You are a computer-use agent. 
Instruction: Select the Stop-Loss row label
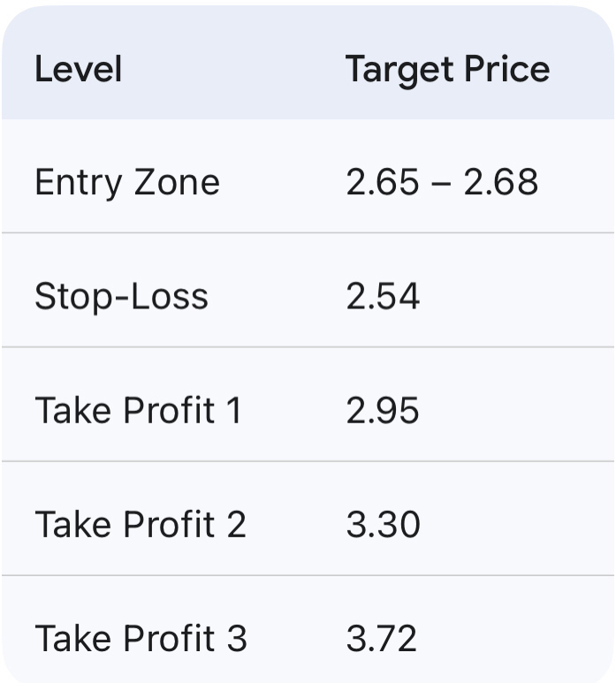(x=121, y=297)
